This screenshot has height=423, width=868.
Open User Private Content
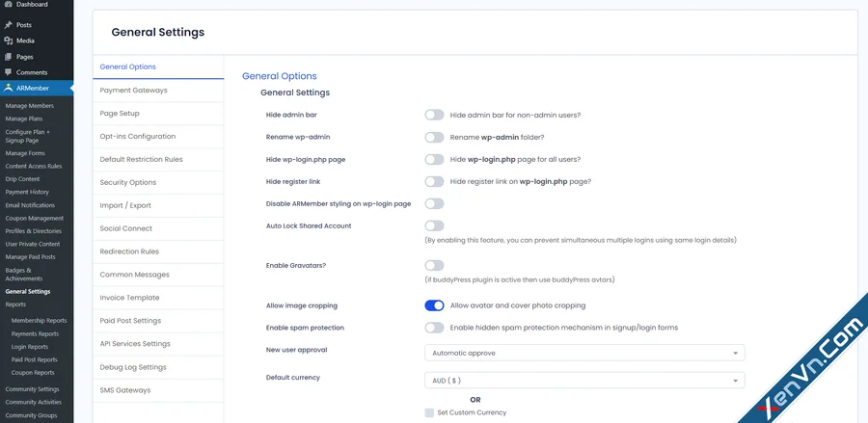[x=33, y=244]
